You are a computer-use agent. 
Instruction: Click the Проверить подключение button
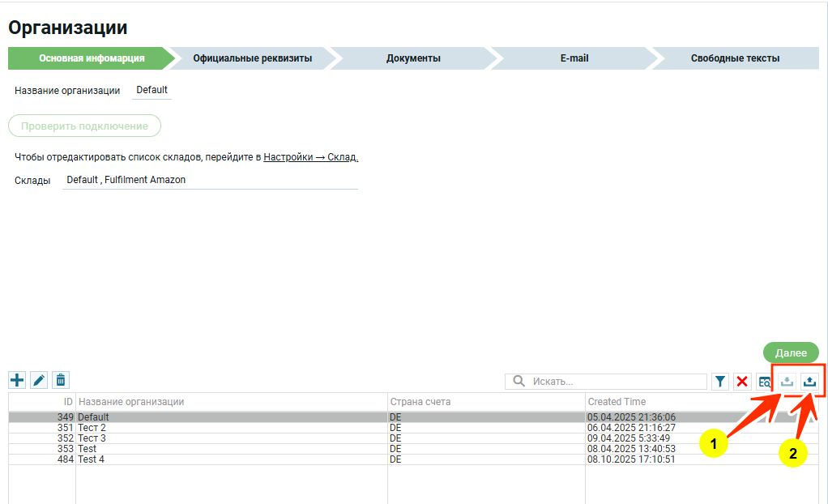[84, 126]
